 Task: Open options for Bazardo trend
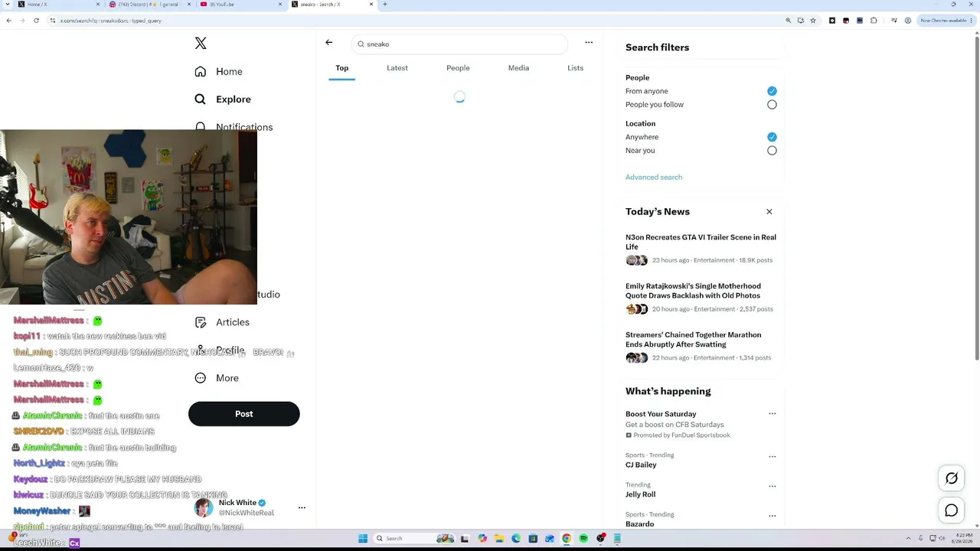(x=772, y=516)
